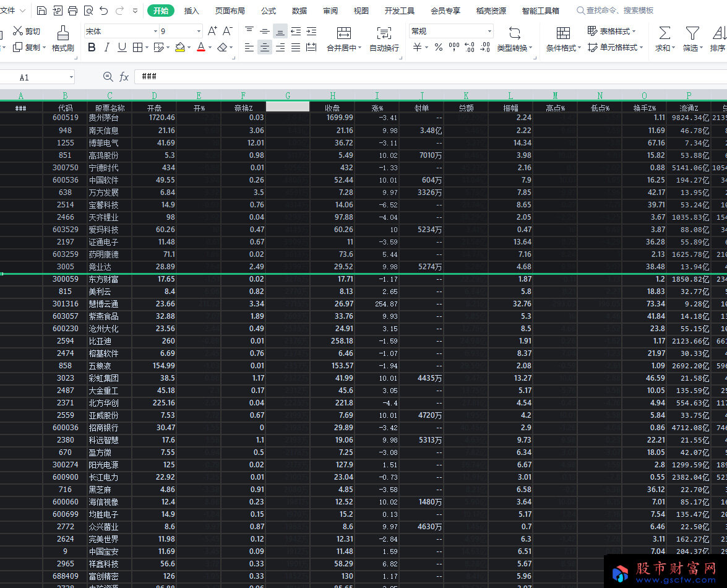Click the formula bar input showing ###
This screenshot has width=727, height=588.
(x=430, y=77)
